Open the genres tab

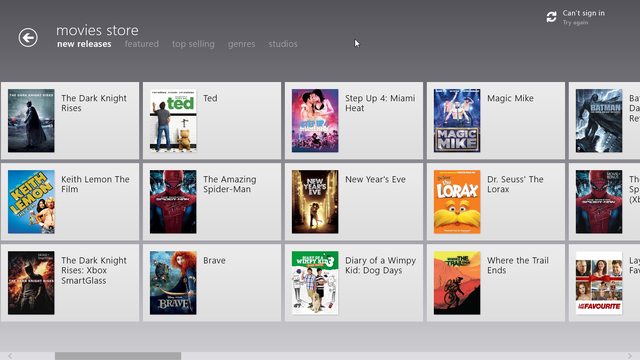click(x=241, y=44)
